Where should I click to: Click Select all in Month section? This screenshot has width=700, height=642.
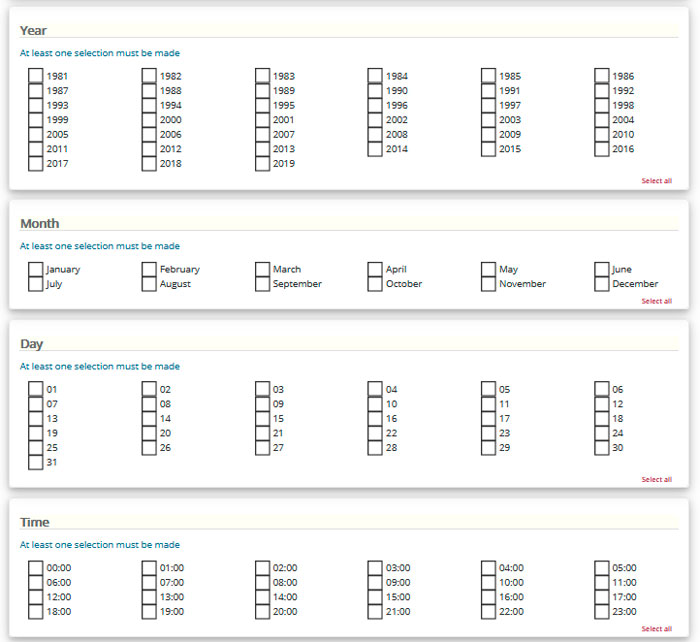656,301
